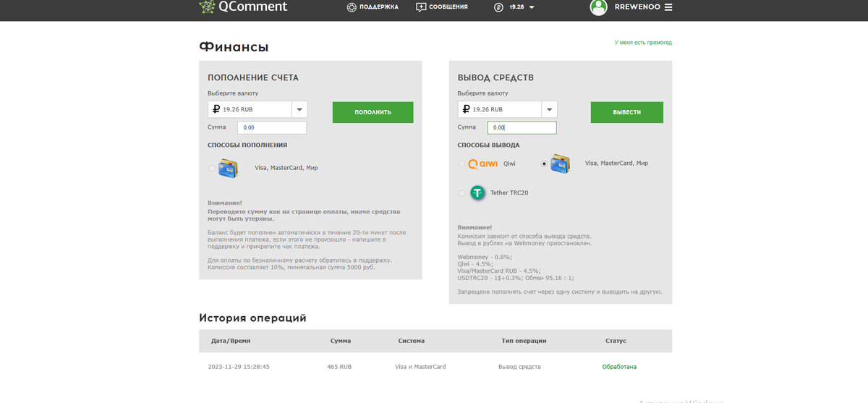Click the Tether TRC20 coin icon
The height and width of the screenshot is (403, 868).
[x=477, y=192]
